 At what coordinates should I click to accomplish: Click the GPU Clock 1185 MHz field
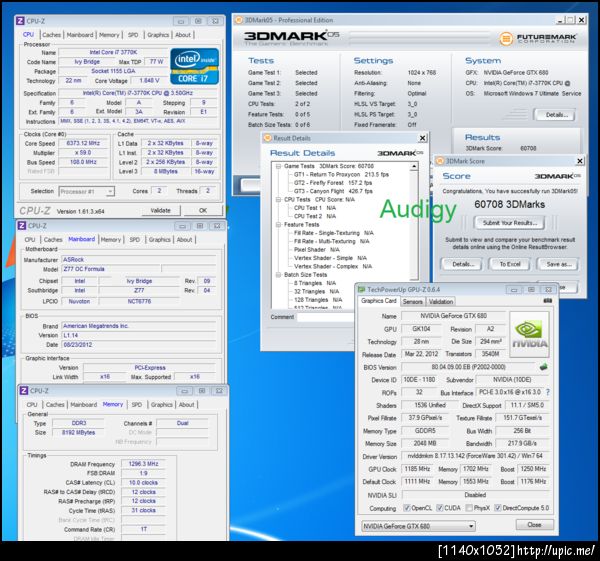(417, 469)
